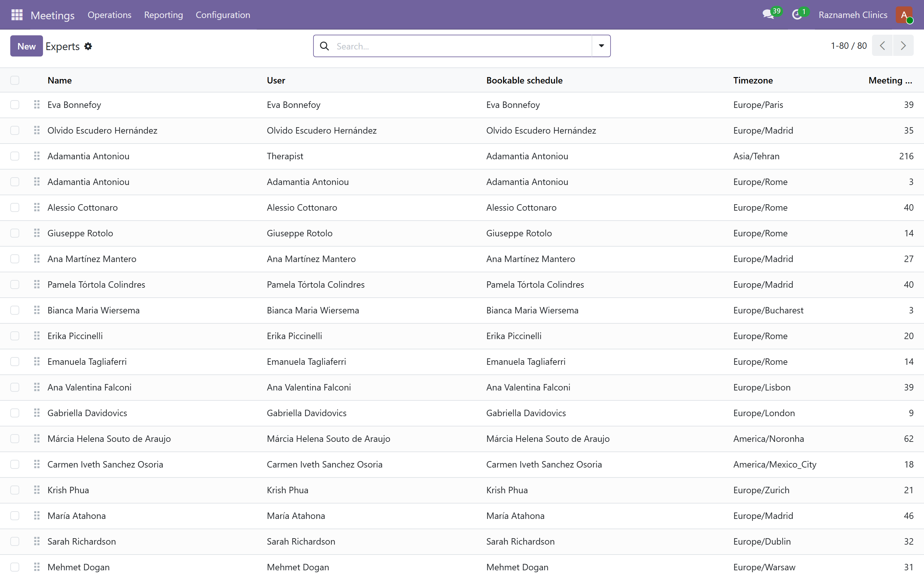The height and width of the screenshot is (578, 924).
Task: Go to previous page arrow
Action: coord(882,46)
